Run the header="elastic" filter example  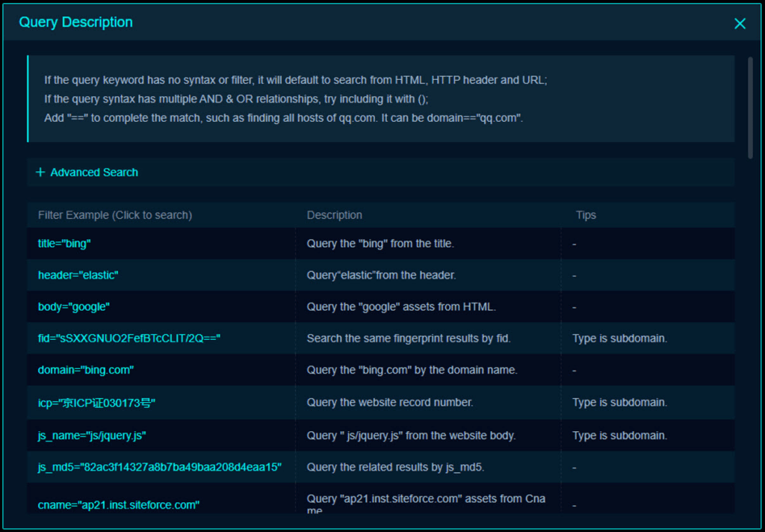[78, 275]
